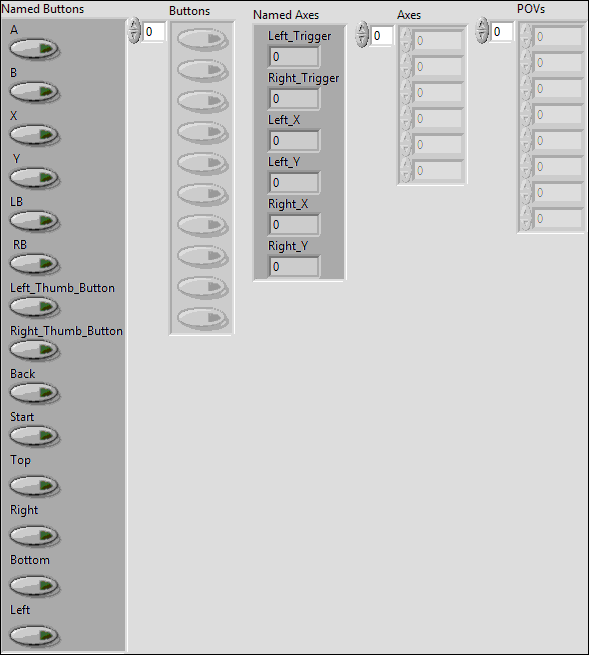Click the Buttons array label
This screenshot has height=655, width=589.
(x=190, y=11)
